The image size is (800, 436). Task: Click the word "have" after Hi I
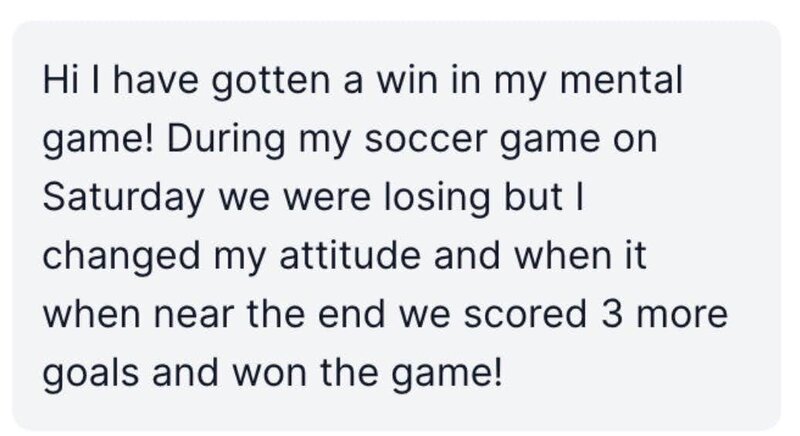point(155,80)
